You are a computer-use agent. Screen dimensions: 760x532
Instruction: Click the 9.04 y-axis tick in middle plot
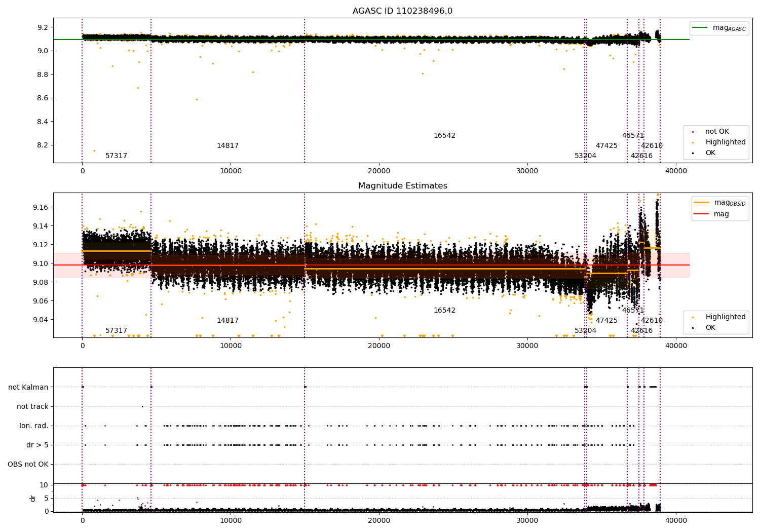(x=41, y=320)
